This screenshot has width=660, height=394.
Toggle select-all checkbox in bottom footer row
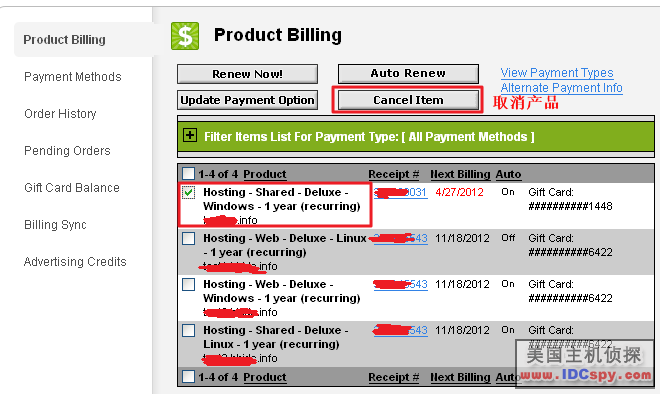(x=188, y=376)
